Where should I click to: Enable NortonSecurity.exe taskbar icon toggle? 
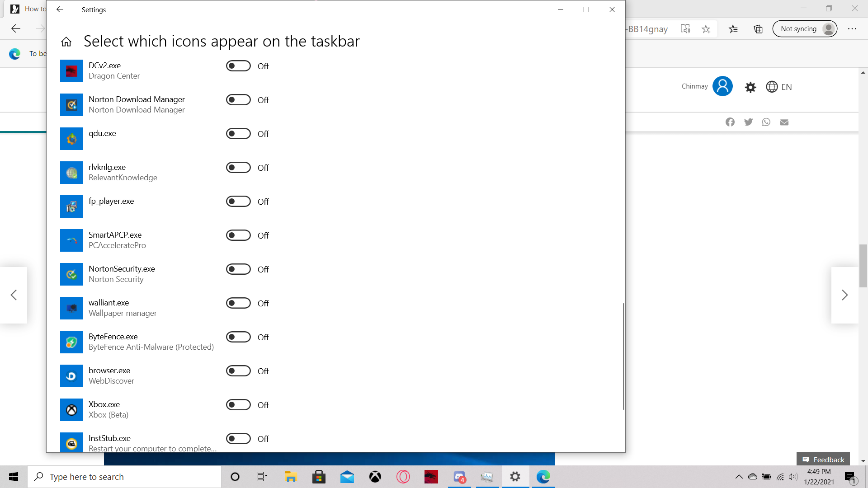click(x=238, y=269)
